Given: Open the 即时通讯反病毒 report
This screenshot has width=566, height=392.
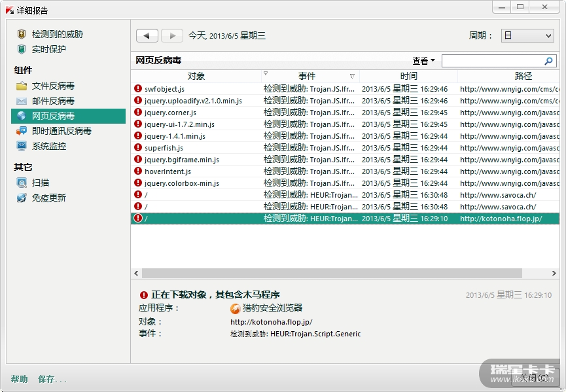Looking at the screenshot, I should pos(62,131).
